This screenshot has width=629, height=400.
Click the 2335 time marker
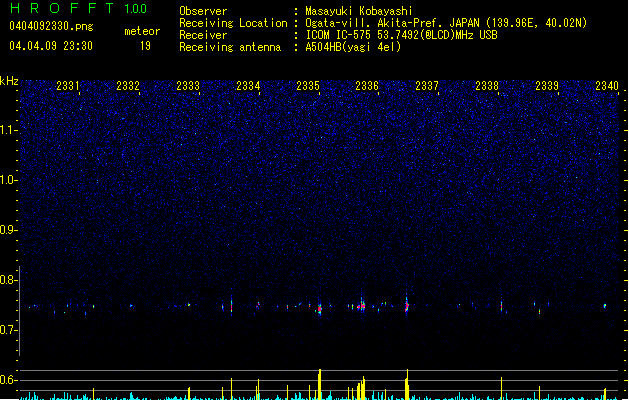pos(308,85)
